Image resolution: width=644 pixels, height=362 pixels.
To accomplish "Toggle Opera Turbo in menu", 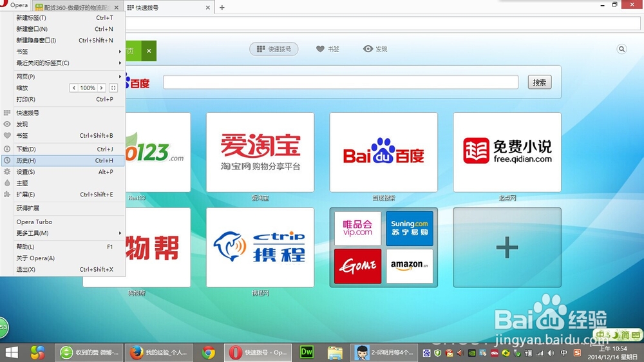I will point(63,222).
